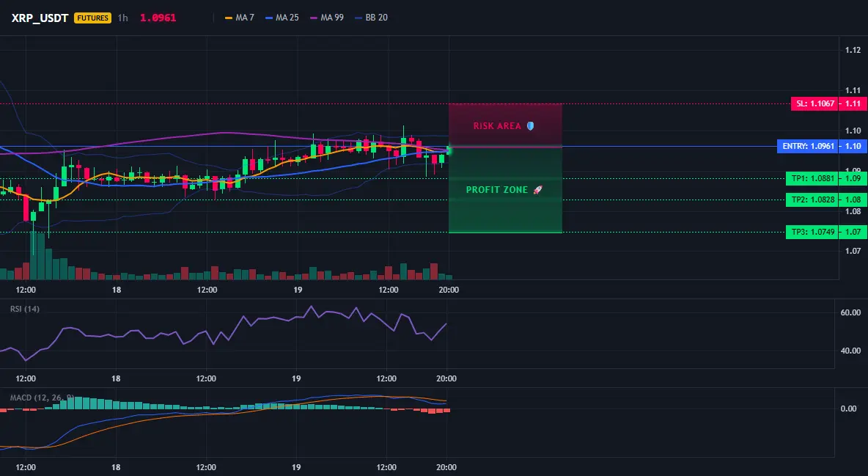Toggle the MA 99 legend item
The image size is (868, 476).
tap(327, 18)
